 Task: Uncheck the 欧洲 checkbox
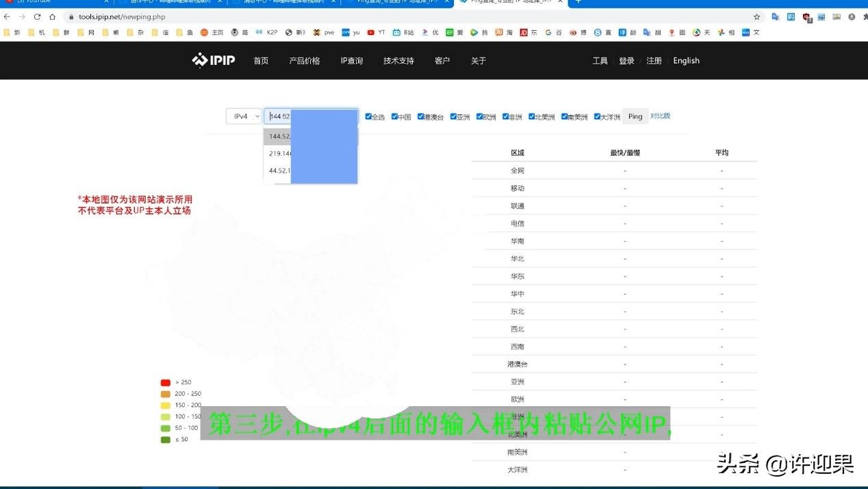coord(480,116)
